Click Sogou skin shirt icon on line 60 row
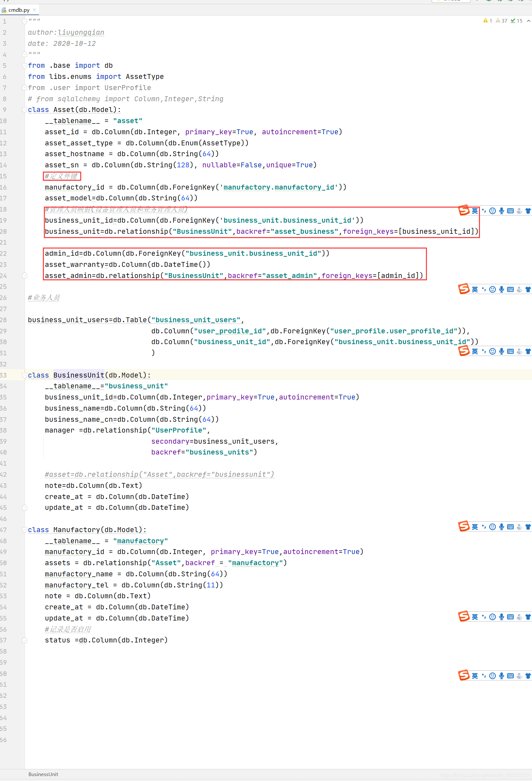Viewport: 532px width, 781px height. (528, 676)
